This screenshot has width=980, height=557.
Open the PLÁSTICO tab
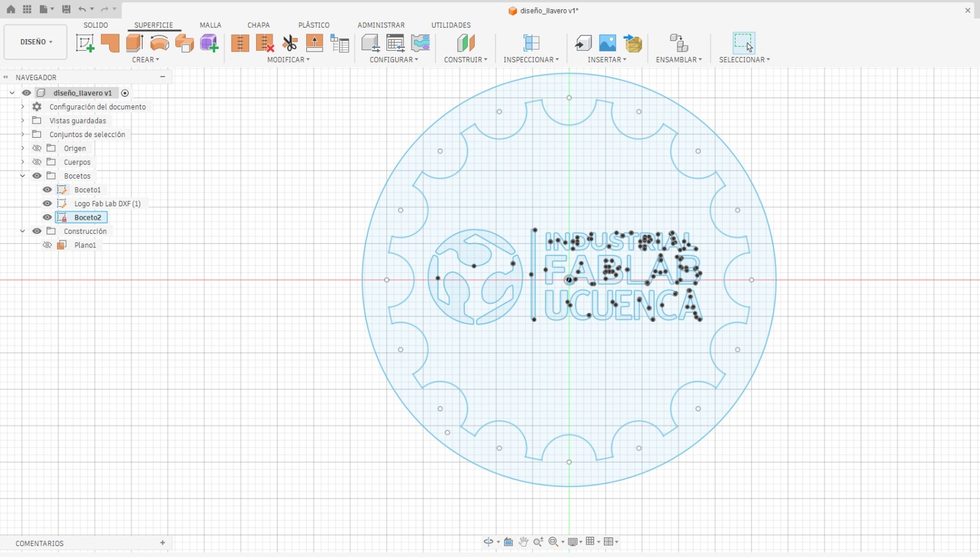(314, 25)
